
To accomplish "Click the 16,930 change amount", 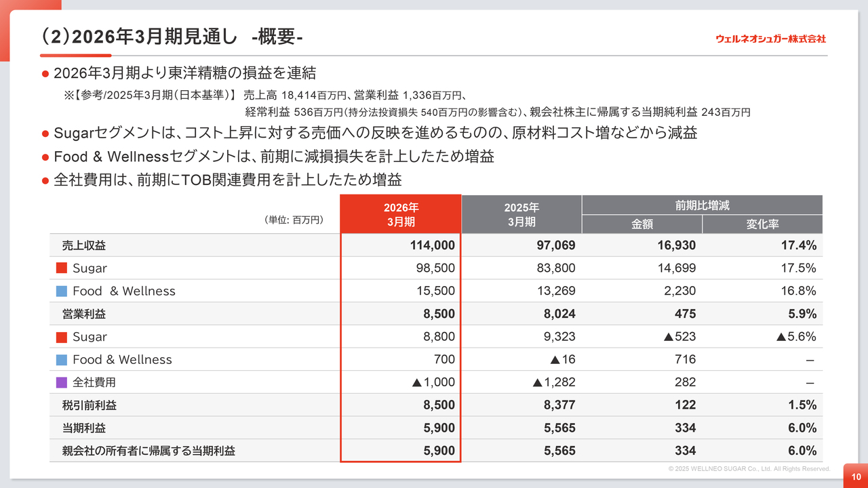I will click(676, 245).
